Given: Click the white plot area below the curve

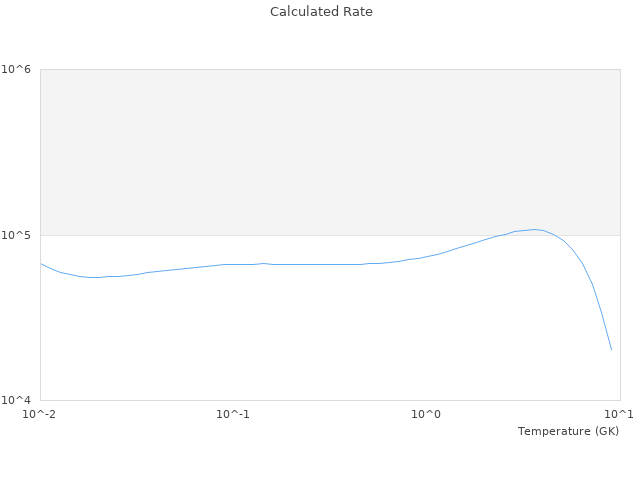Looking at the screenshot, I should click(300, 340).
